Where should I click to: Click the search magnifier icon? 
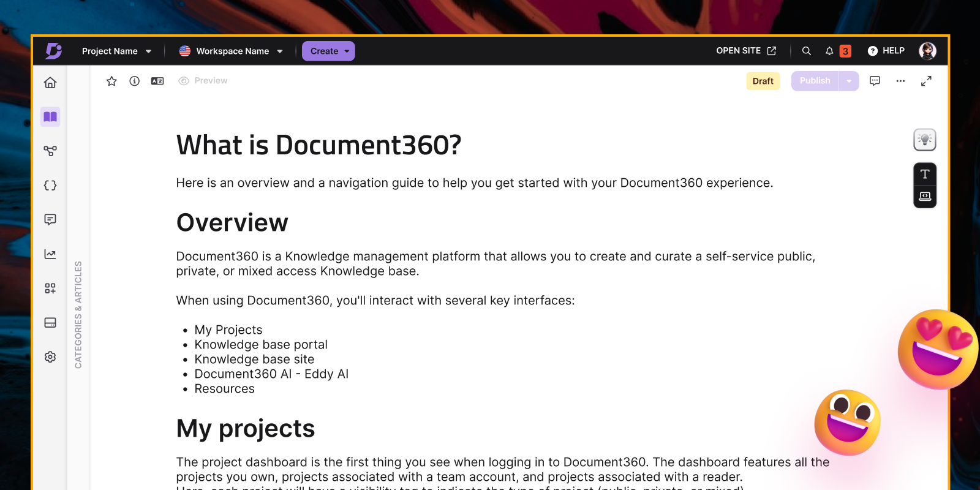(807, 51)
